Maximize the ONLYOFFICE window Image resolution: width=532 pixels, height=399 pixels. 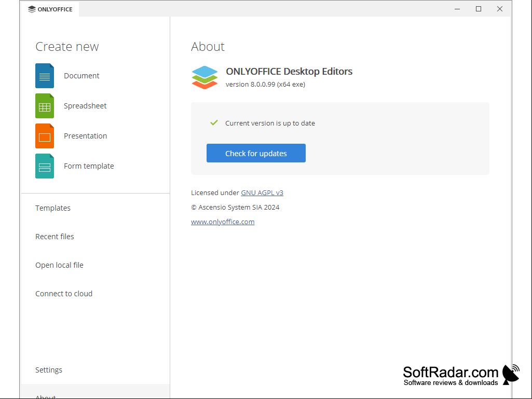pos(479,9)
